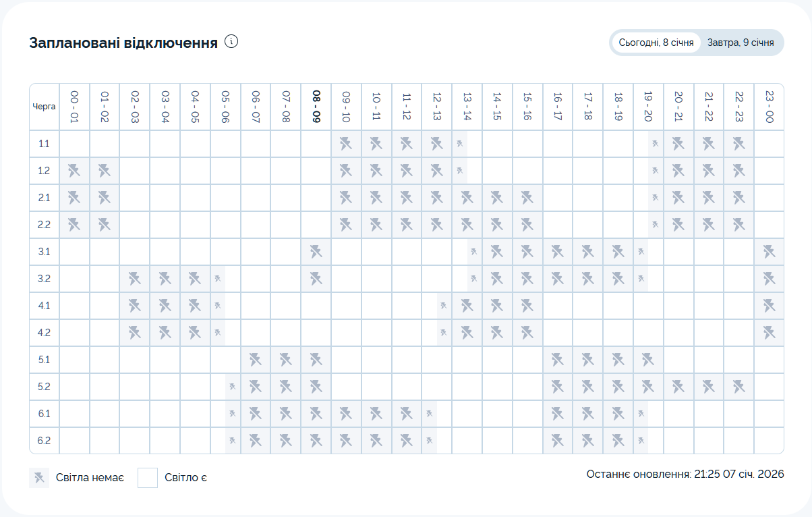Click the Останнє оновлення timestamp text
This screenshot has width=812, height=517.
(685, 474)
